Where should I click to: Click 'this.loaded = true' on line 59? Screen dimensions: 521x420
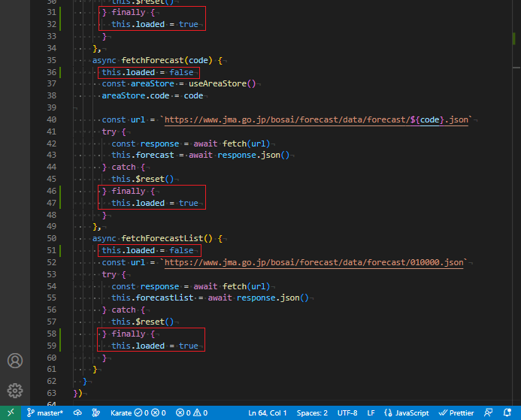155,346
